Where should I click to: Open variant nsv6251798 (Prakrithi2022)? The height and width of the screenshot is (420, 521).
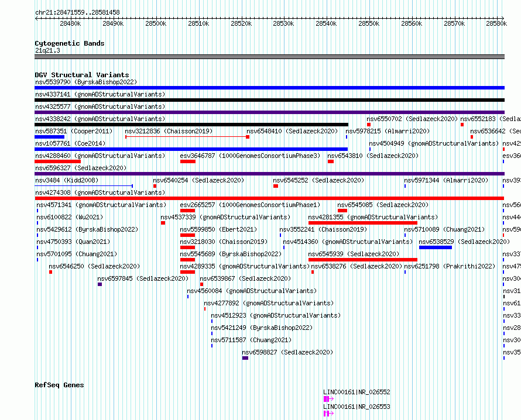(450, 266)
